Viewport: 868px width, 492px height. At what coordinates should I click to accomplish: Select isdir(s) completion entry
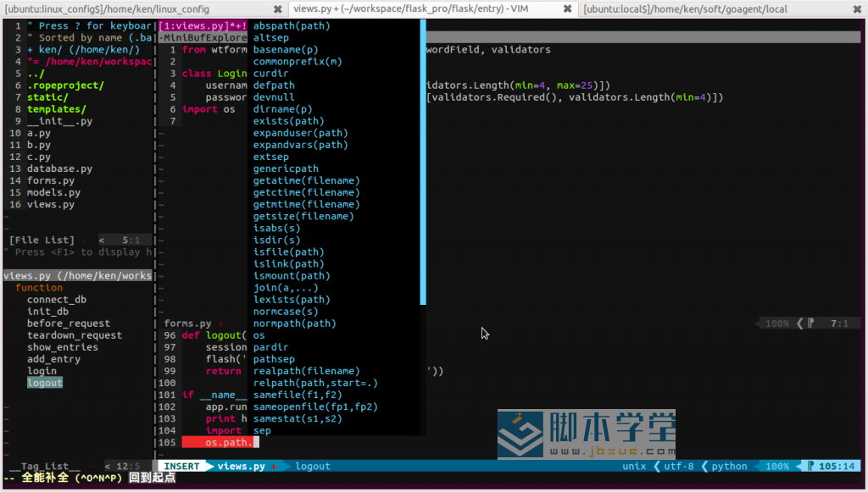pyautogui.click(x=276, y=240)
